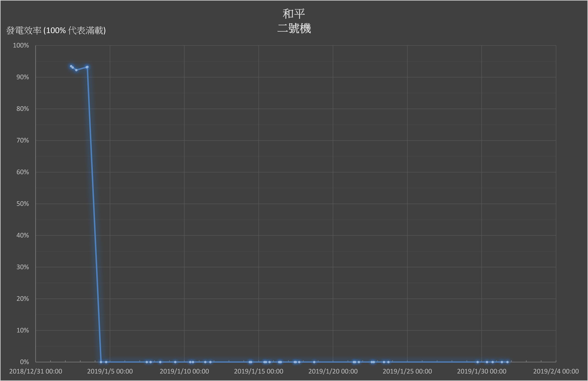Click the 90% y-axis label

[23, 77]
